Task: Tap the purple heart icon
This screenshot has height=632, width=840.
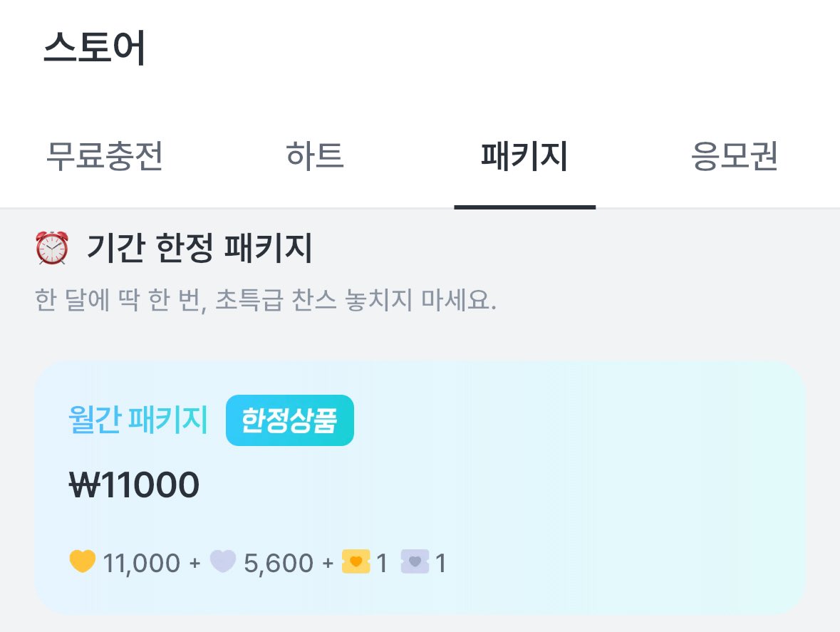Action: pos(224,562)
